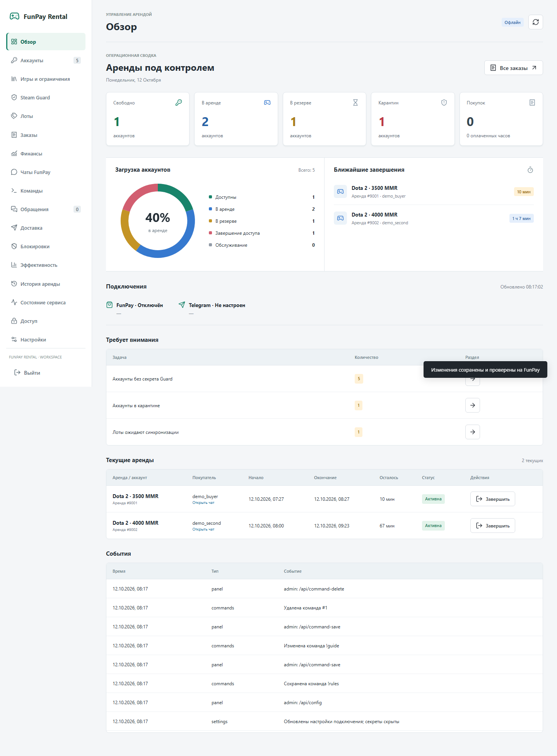Click the FunPay Rental gamepad logo

tap(14, 16)
